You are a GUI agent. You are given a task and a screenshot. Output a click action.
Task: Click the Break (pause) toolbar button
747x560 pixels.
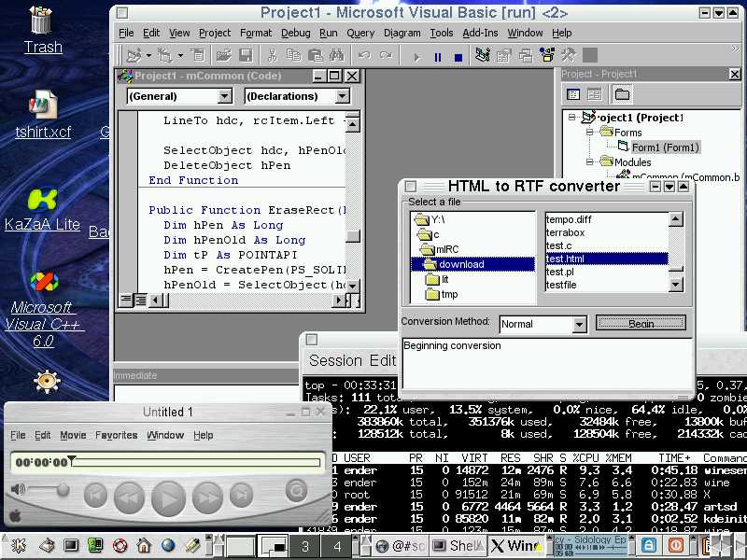point(437,57)
